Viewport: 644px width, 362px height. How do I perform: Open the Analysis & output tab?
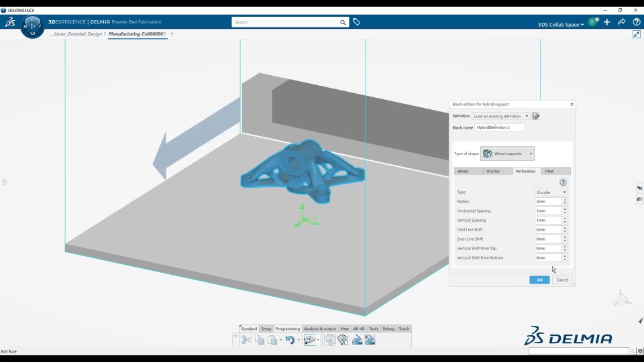tap(320, 328)
